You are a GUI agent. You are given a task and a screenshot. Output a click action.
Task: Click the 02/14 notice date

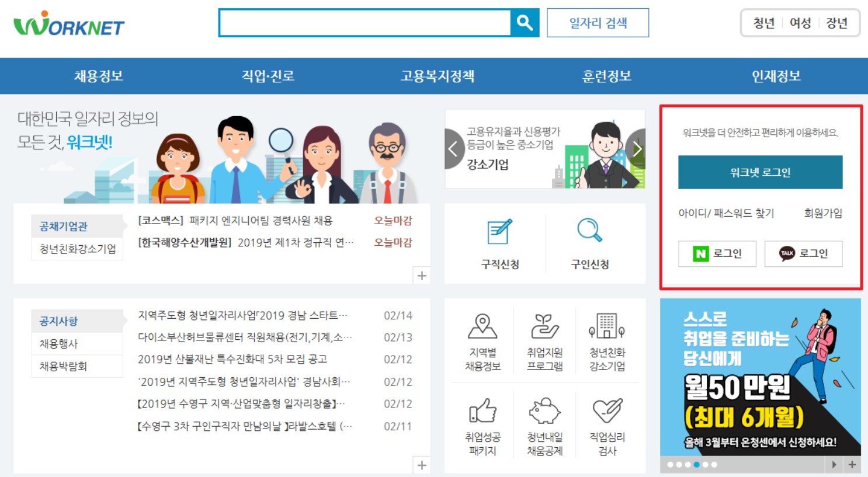click(x=398, y=315)
